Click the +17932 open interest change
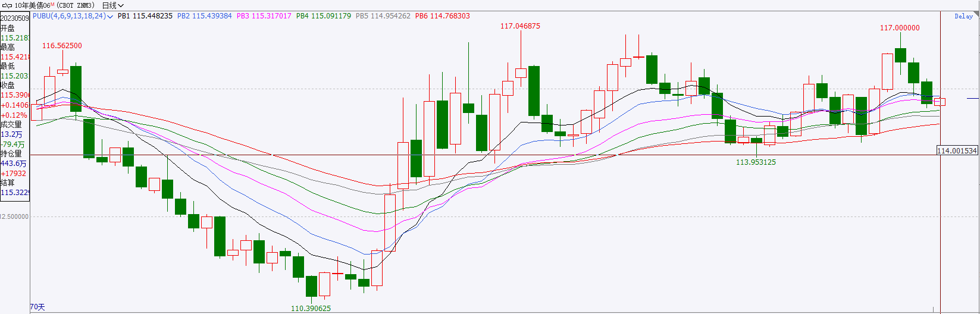980x314 pixels. [x=14, y=173]
